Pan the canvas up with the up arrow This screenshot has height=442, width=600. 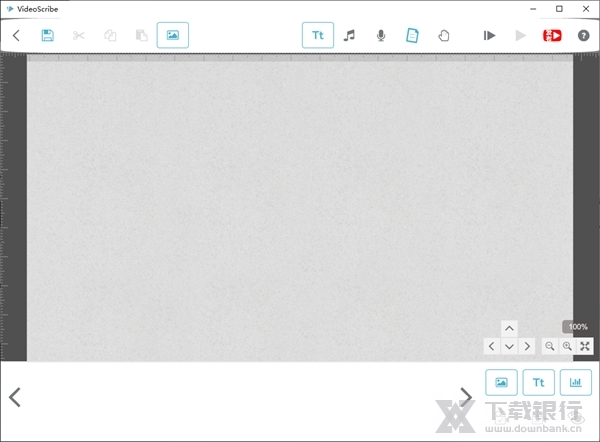pos(509,328)
